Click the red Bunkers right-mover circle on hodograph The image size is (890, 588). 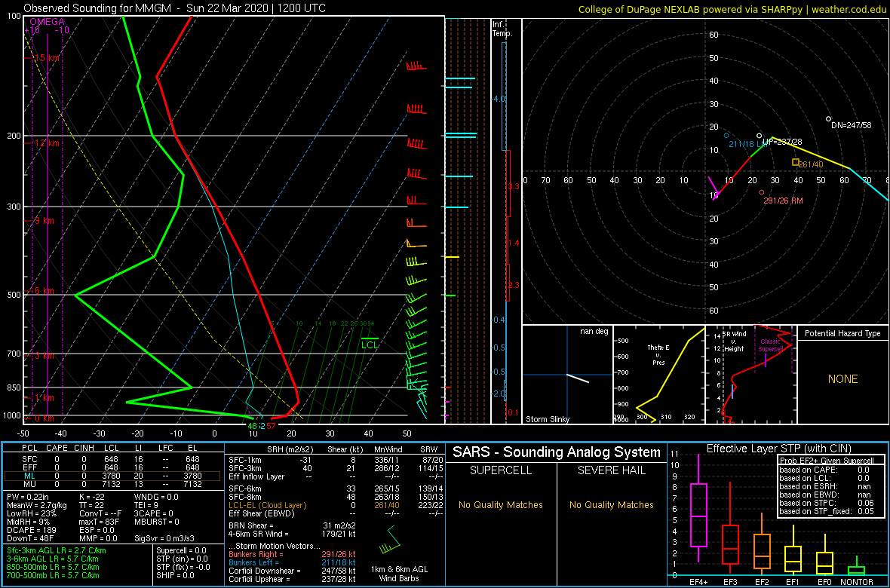coord(761,192)
